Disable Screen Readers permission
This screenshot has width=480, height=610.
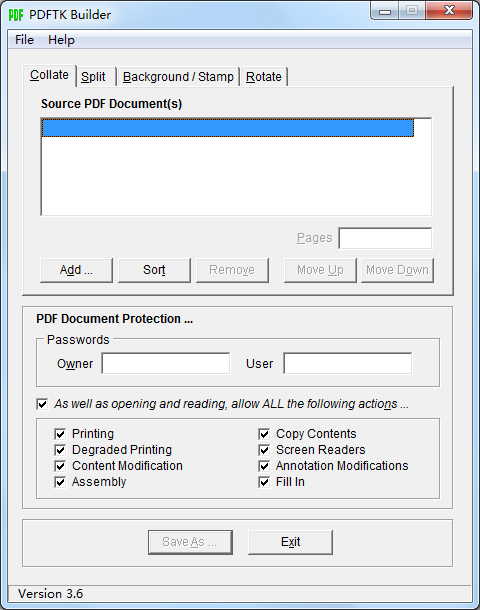point(264,450)
